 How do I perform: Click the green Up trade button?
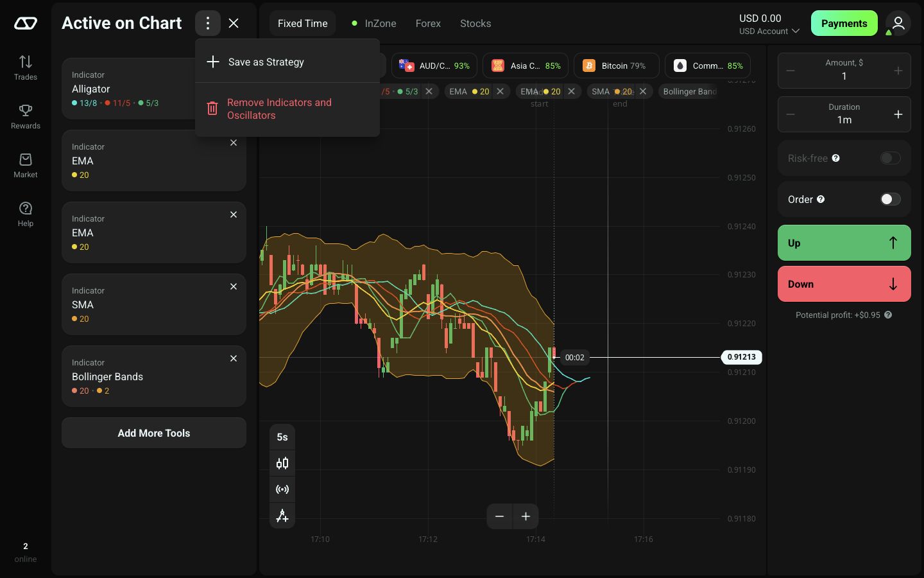844,243
